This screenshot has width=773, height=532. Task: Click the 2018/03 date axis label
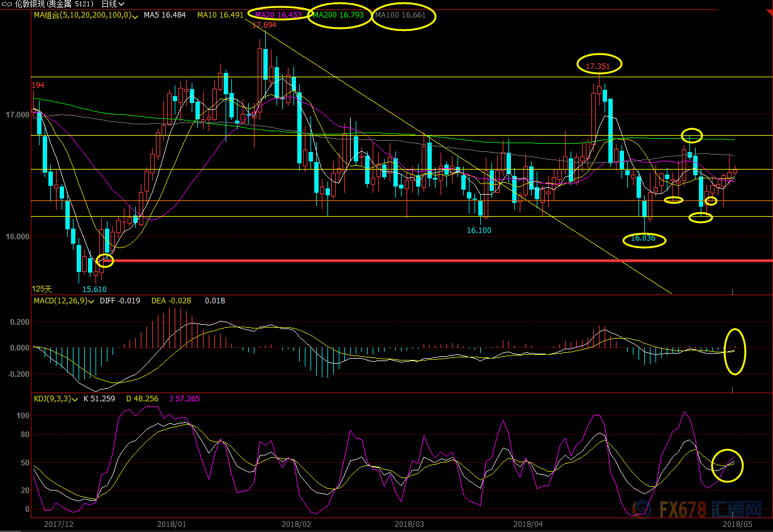tap(409, 523)
